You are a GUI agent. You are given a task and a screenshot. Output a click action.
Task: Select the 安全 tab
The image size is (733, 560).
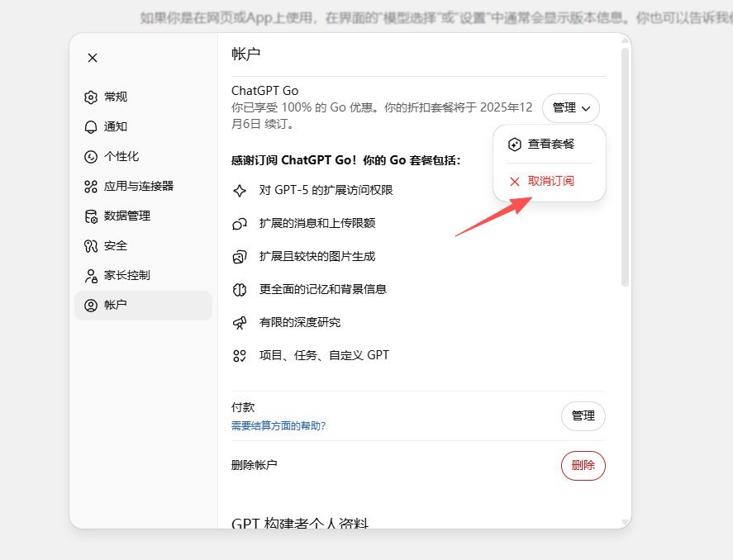(x=143, y=245)
